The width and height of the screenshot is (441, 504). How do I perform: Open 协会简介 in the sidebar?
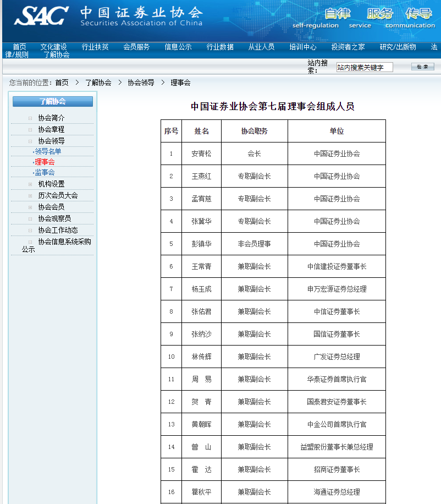51,118
